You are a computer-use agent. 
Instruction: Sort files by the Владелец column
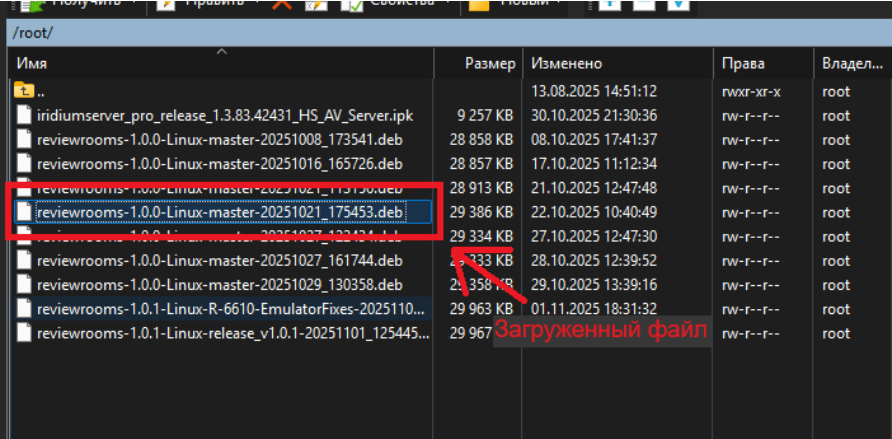pyautogui.click(x=853, y=63)
